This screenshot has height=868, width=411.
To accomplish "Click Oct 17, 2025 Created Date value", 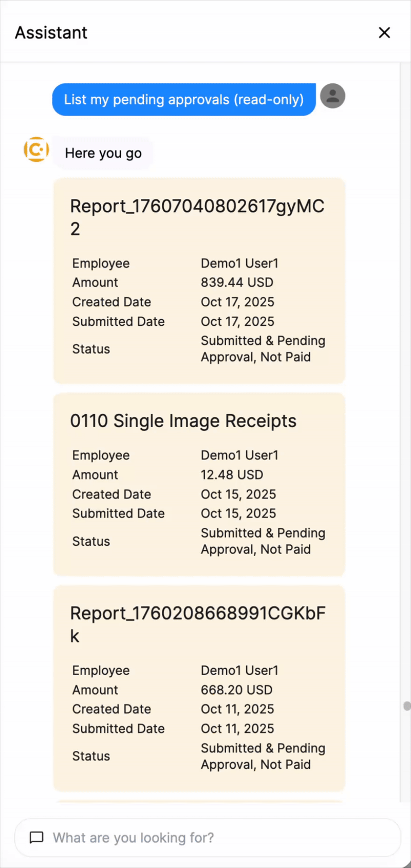I will coord(237,302).
